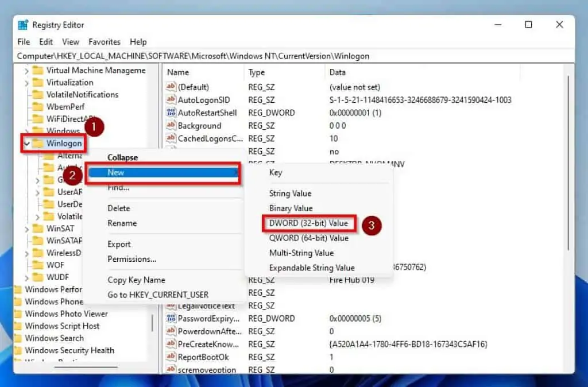
Task: Open the Favorites menu
Action: tap(105, 41)
